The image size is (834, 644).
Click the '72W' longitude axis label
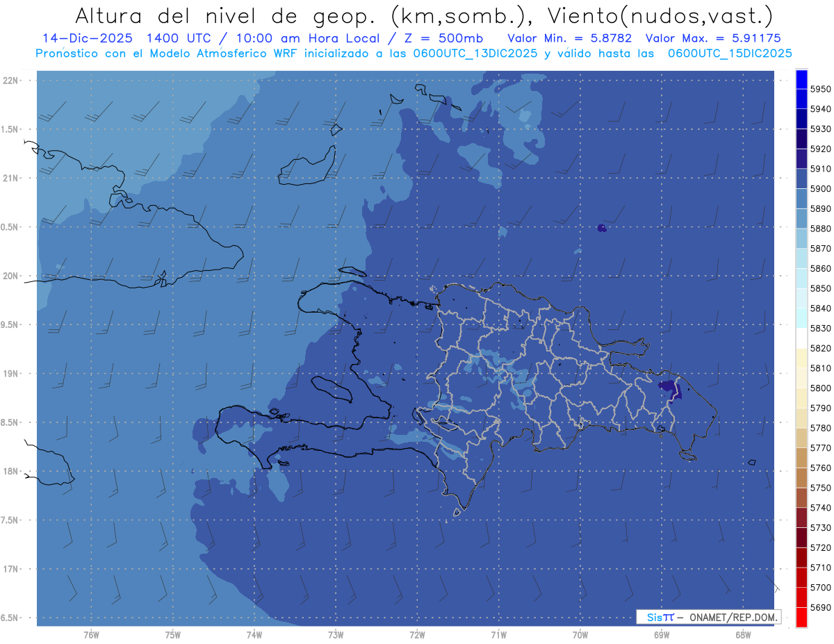417,635
